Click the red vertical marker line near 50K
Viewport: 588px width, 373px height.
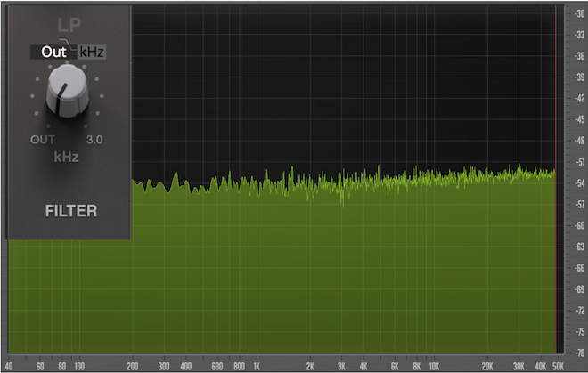point(556,179)
